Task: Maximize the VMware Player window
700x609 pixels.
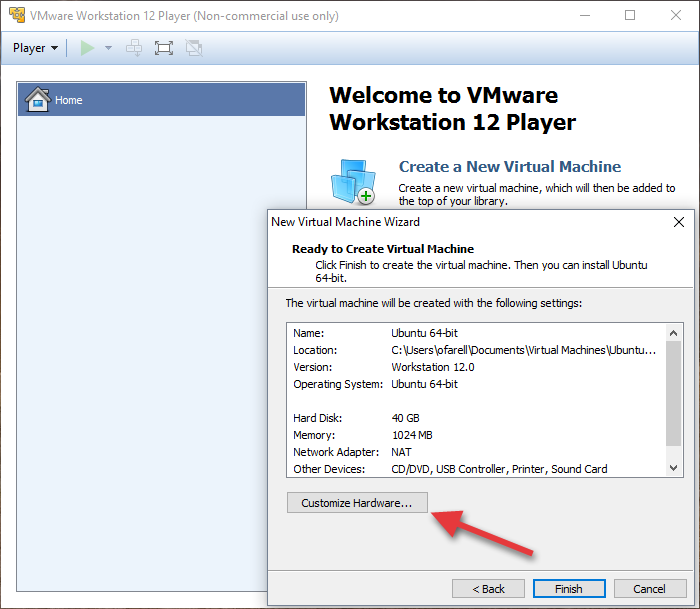Action: (630, 15)
